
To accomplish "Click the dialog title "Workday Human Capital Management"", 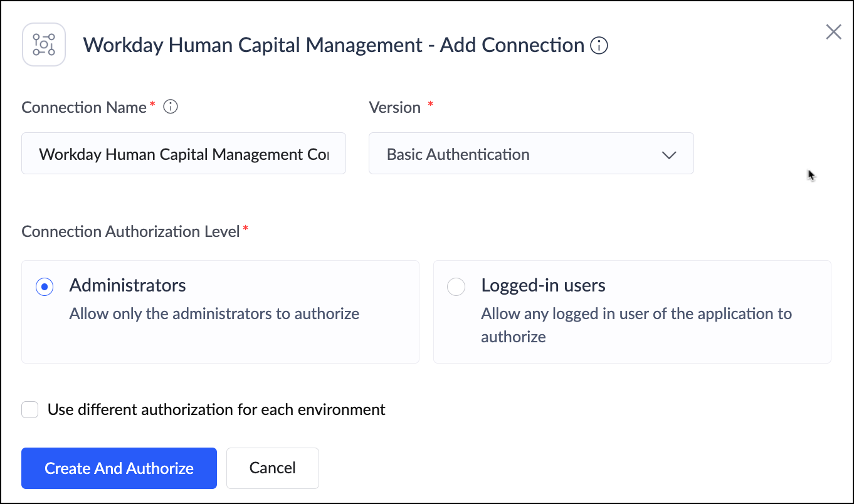I will click(253, 45).
